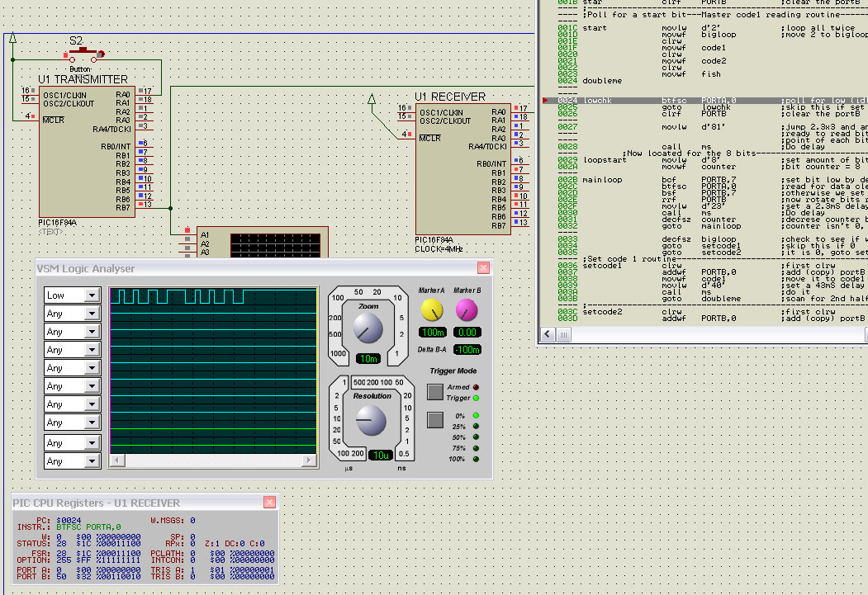The image size is (868, 595).
Task: Close the PIC CPU Registers window
Action: click(269, 502)
